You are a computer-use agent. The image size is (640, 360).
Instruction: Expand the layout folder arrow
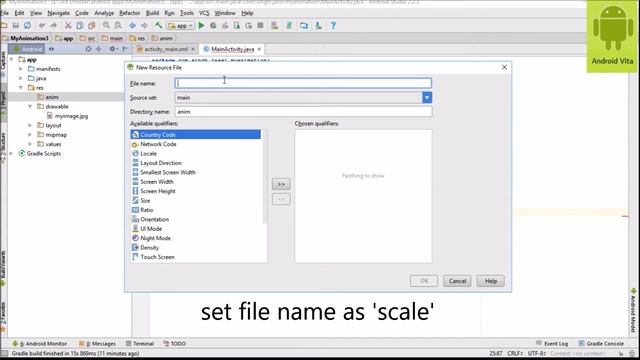pos(30,125)
